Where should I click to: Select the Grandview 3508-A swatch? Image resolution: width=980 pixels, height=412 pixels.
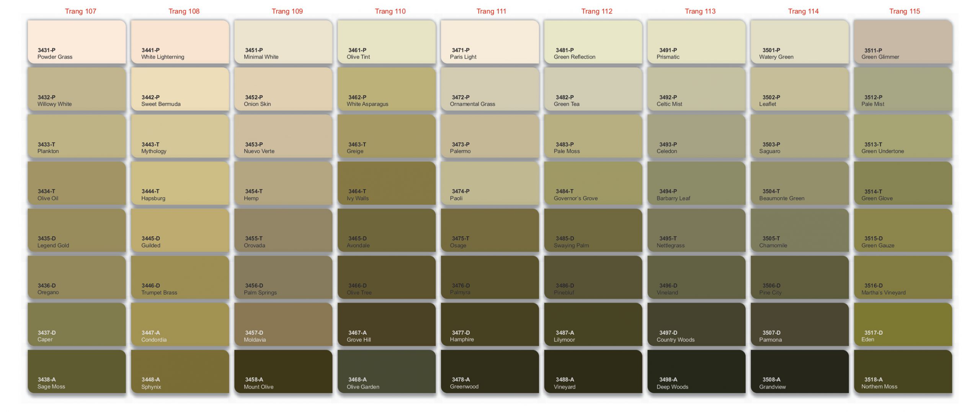click(799, 371)
